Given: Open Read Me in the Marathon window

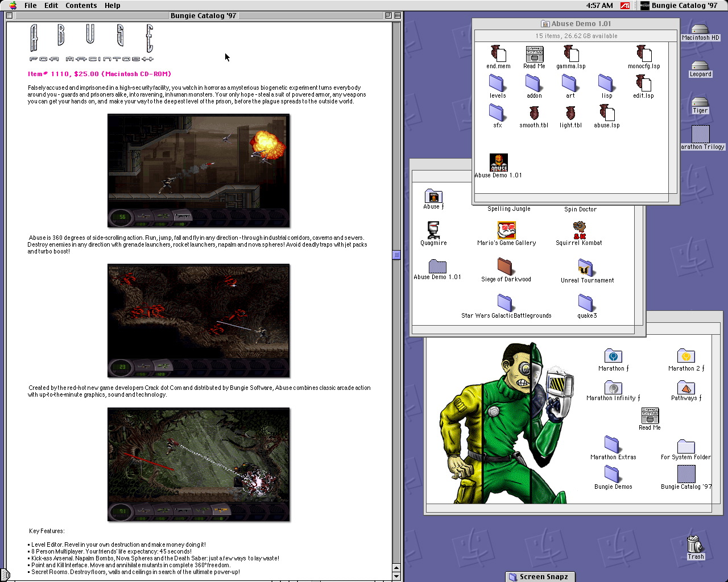Looking at the screenshot, I should (x=650, y=415).
